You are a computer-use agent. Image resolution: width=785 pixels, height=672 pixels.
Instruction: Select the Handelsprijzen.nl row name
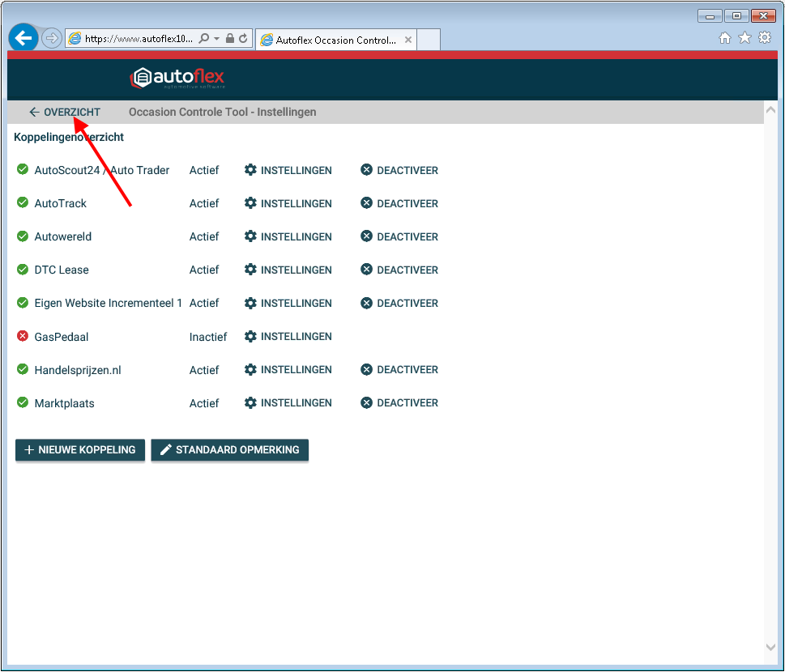78,370
